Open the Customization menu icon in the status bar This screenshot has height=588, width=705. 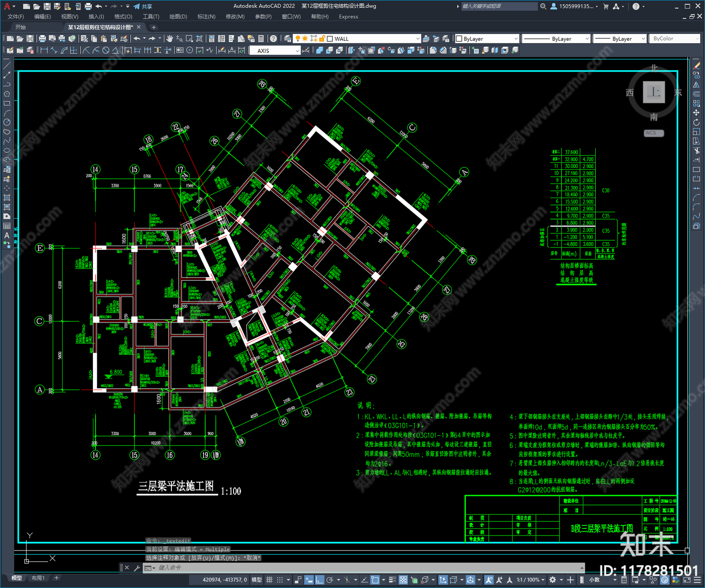pyautogui.click(x=697, y=580)
